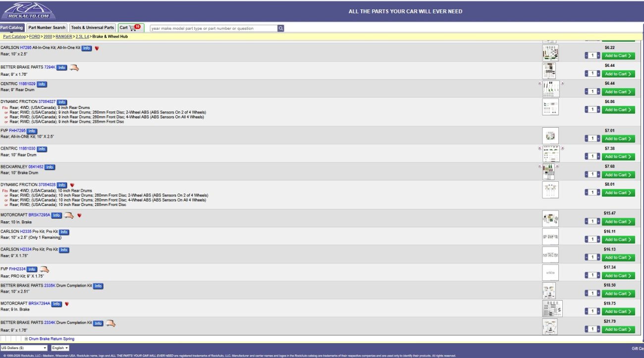This screenshot has width=644, height=358.
Task: Add the $8.01 Dynamic Friction kit to cart
Action: 618,193
